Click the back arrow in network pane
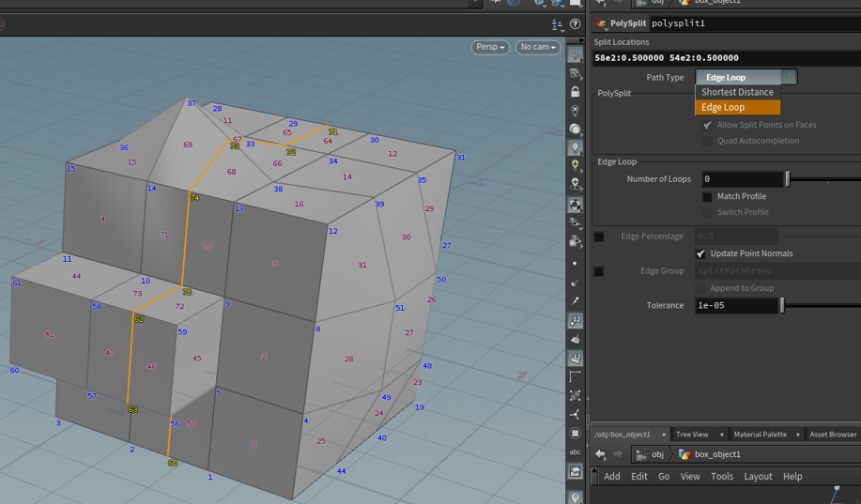 click(x=601, y=454)
